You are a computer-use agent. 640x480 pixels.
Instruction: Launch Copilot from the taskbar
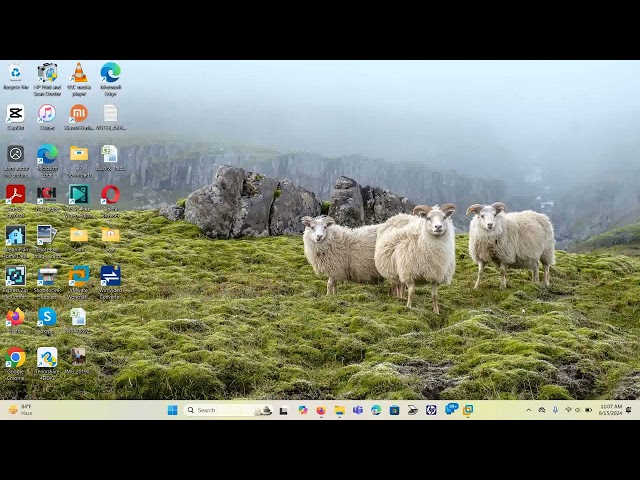302,410
